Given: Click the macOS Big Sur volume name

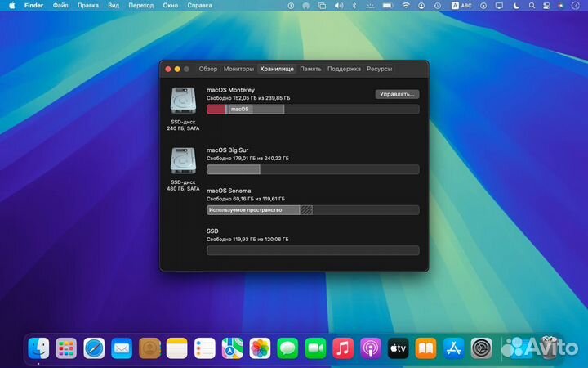Looking at the screenshot, I should [x=228, y=150].
